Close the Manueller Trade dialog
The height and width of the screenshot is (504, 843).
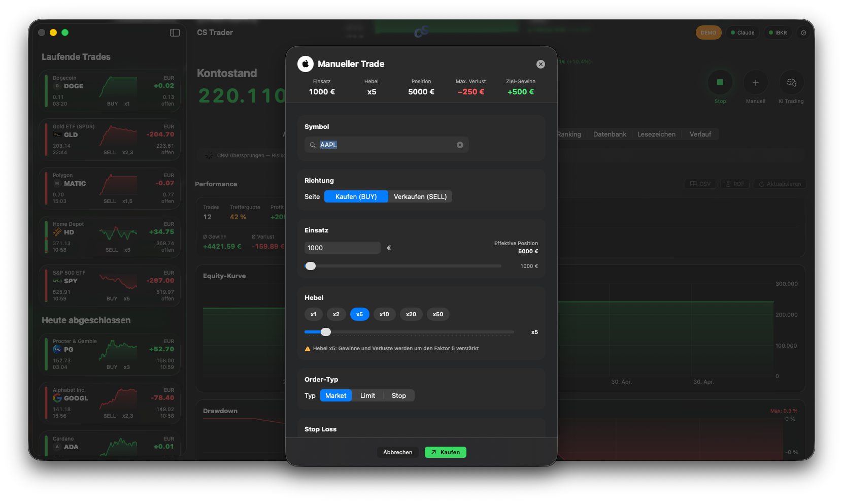click(541, 64)
